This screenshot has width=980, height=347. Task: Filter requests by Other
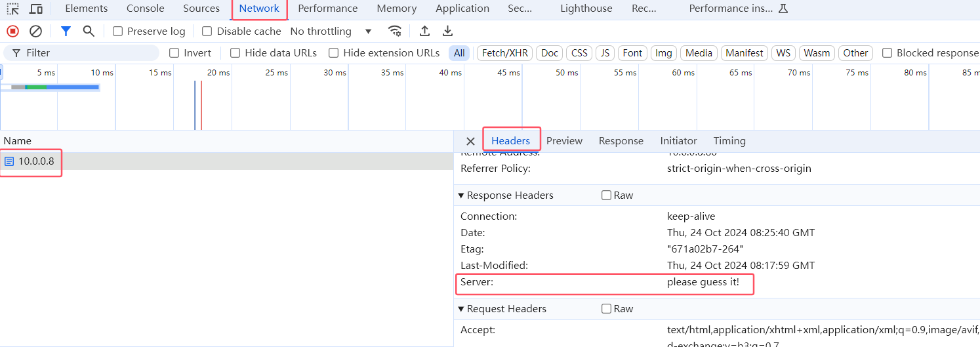click(x=855, y=53)
